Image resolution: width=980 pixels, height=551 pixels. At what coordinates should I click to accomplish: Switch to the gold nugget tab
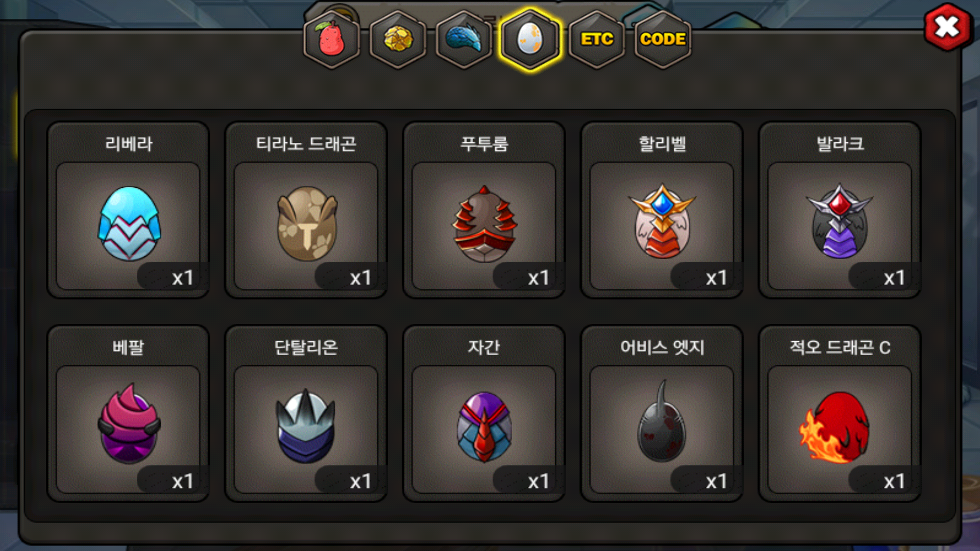[398, 39]
